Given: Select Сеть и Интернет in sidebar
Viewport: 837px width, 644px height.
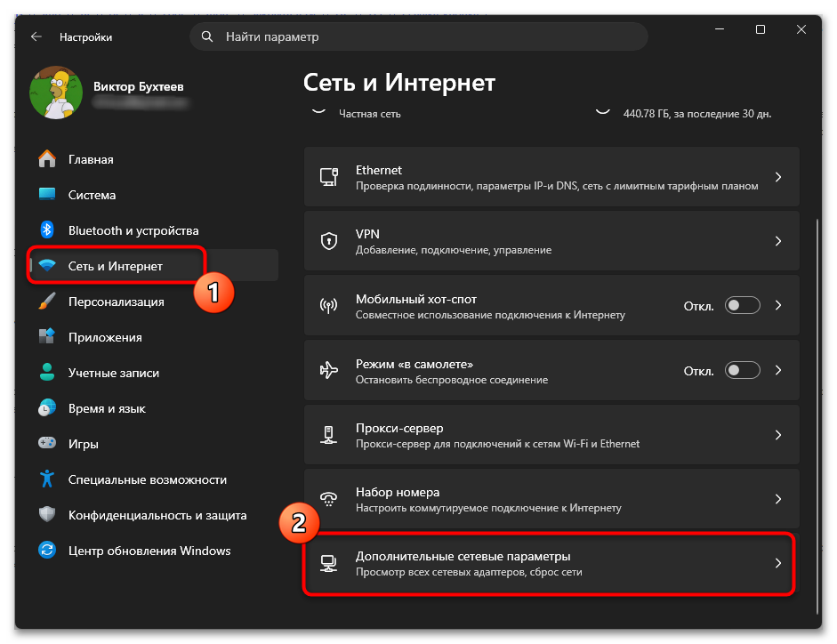Looking at the screenshot, I should [x=154, y=265].
